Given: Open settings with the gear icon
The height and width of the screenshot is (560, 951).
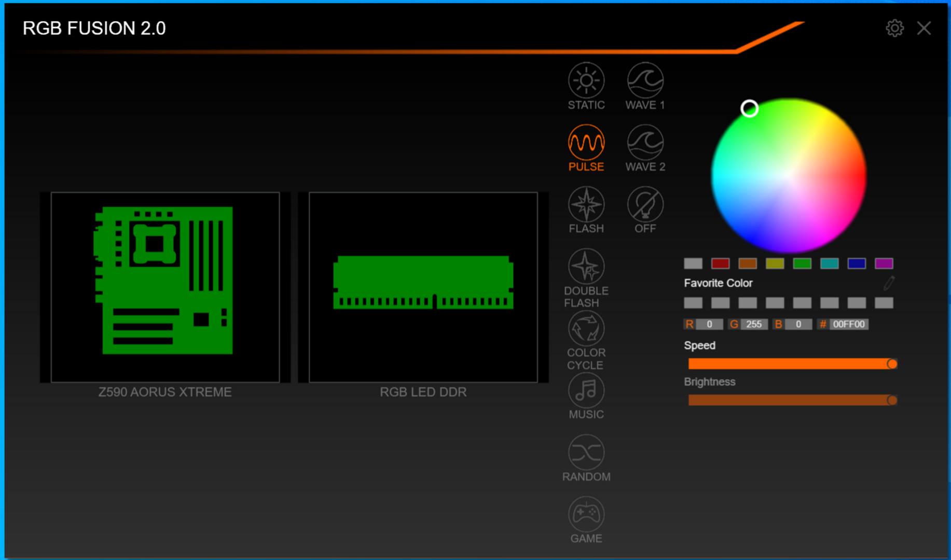Looking at the screenshot, I should pyautogui.click(x=894, y=28).
